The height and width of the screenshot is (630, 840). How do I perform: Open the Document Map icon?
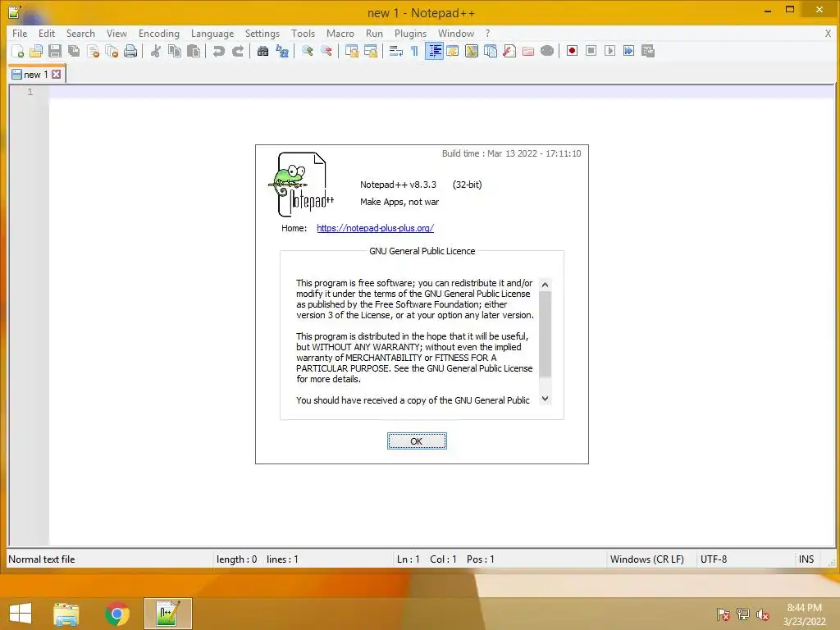[x=472, y=52]
